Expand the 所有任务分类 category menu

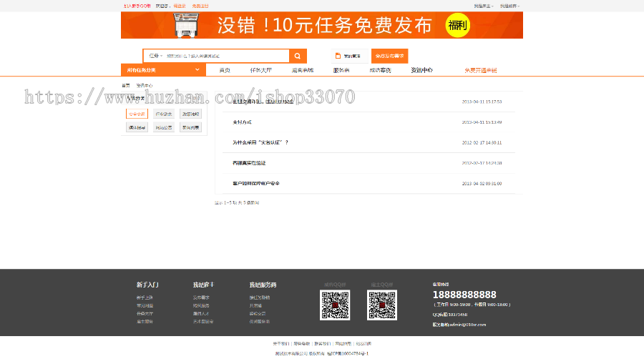[163, 70]
